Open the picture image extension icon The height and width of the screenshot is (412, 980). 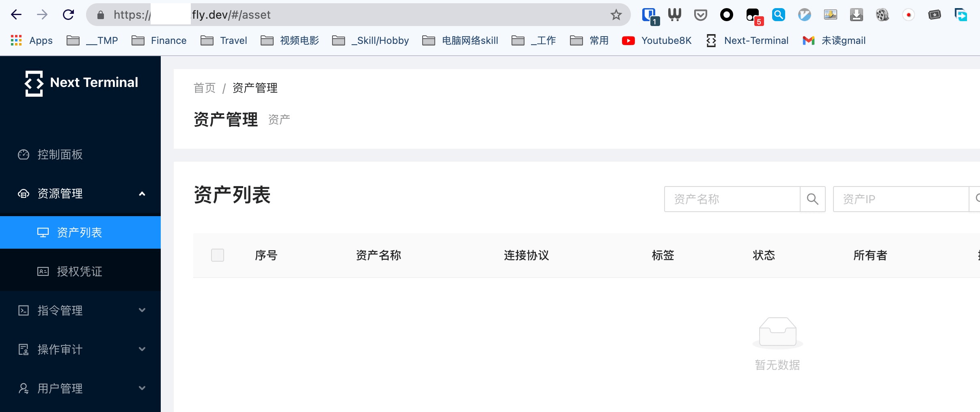(x=831, y=15)
